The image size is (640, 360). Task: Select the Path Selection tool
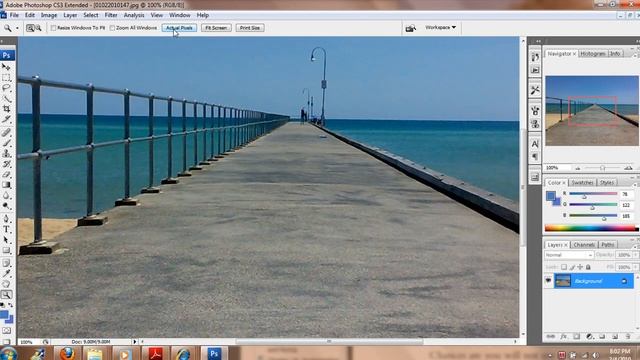[x=6, y=240]
